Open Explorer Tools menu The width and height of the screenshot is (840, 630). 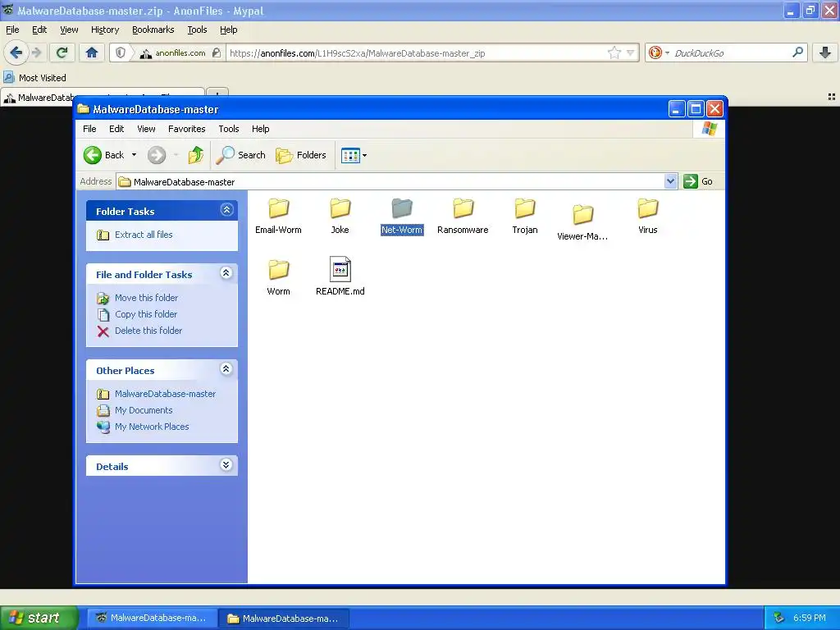[x=229, y=129]
